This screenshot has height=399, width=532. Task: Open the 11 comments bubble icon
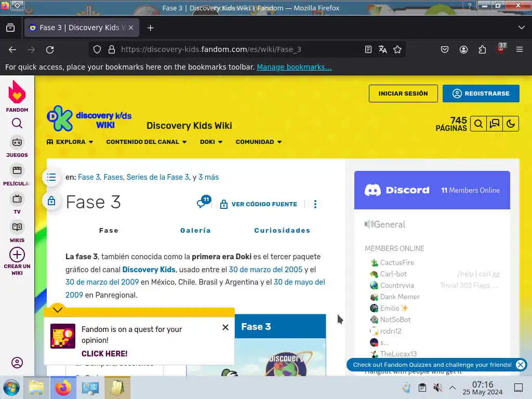[204, 202]
